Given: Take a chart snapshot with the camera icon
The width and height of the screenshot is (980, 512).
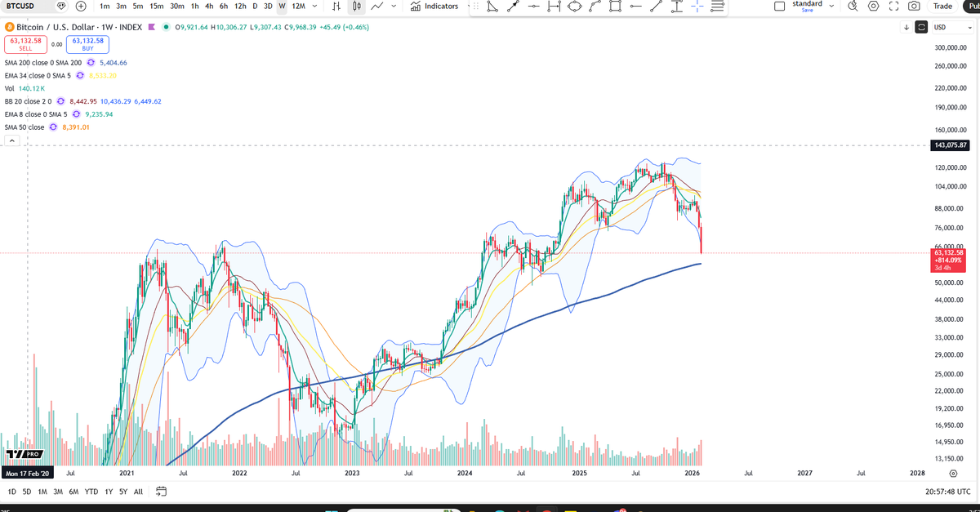Looking at the screenshot, I should click(915, 6).
